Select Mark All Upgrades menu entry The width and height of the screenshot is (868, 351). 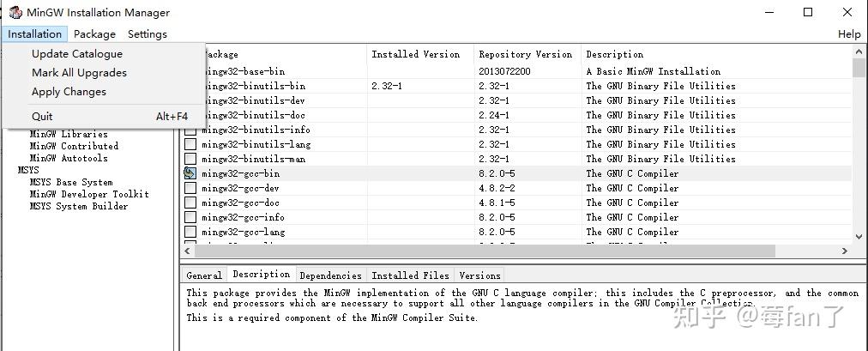click(79, 73)
